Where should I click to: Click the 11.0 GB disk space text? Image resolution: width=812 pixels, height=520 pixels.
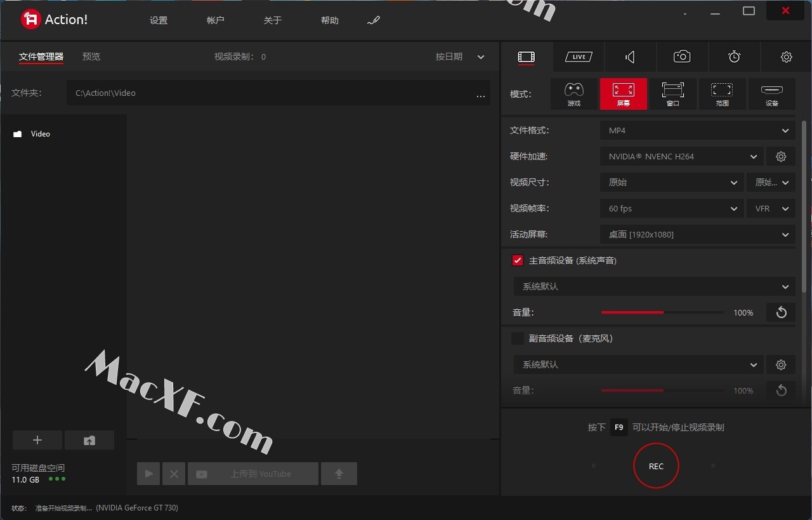[x=25, y=479]
